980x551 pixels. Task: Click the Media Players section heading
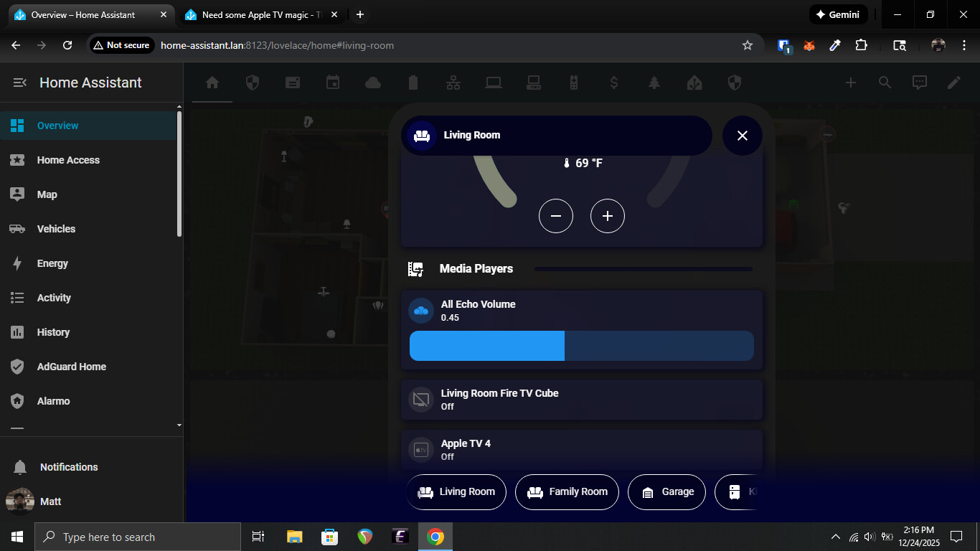click(x=476, y=269)
